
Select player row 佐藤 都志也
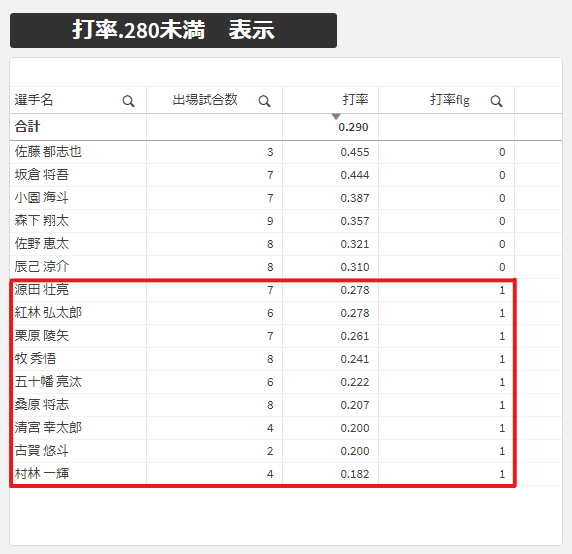click(262, 152)
